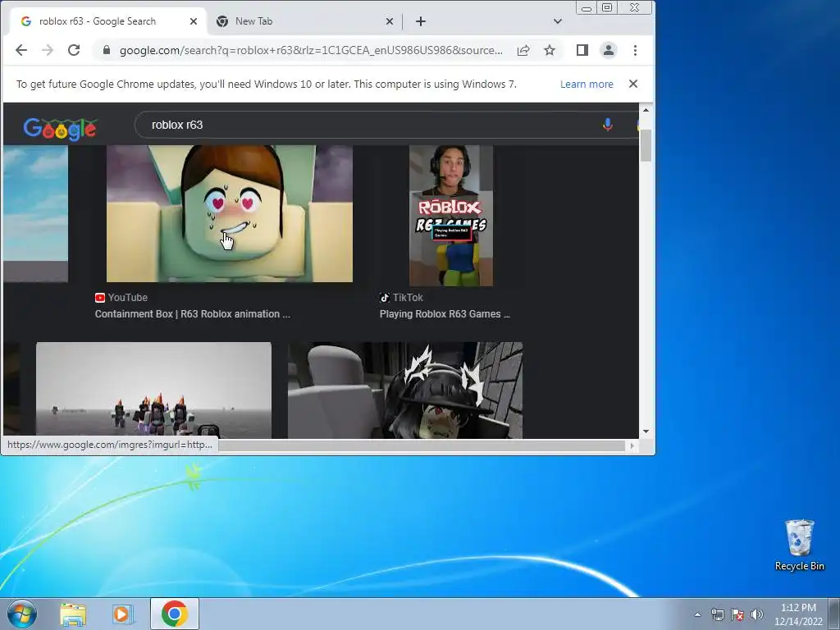Open the volume speaker tray icon
Screen dimensions: 840x630
[x=757, y=614]
